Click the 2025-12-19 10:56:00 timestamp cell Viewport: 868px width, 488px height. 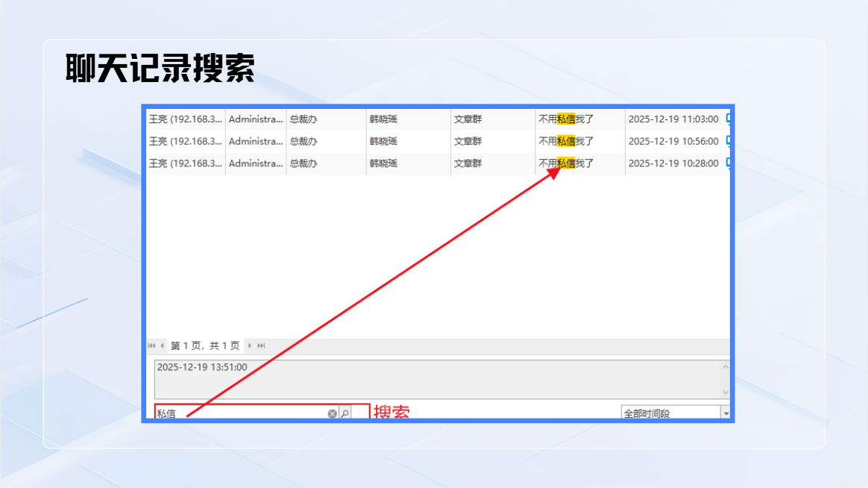[673, 141]
